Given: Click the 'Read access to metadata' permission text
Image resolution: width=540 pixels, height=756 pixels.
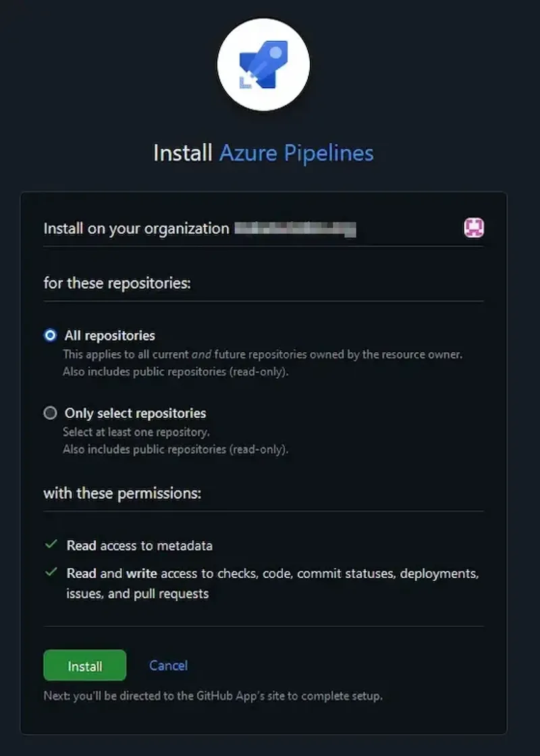Looking at the screenshot, I should pyautogui.click(x=139, y=545).
